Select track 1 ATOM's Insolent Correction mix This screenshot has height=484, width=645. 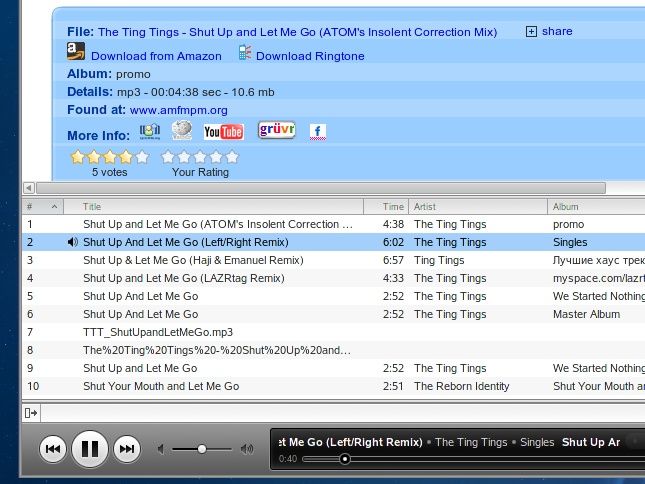click(334, 224)
